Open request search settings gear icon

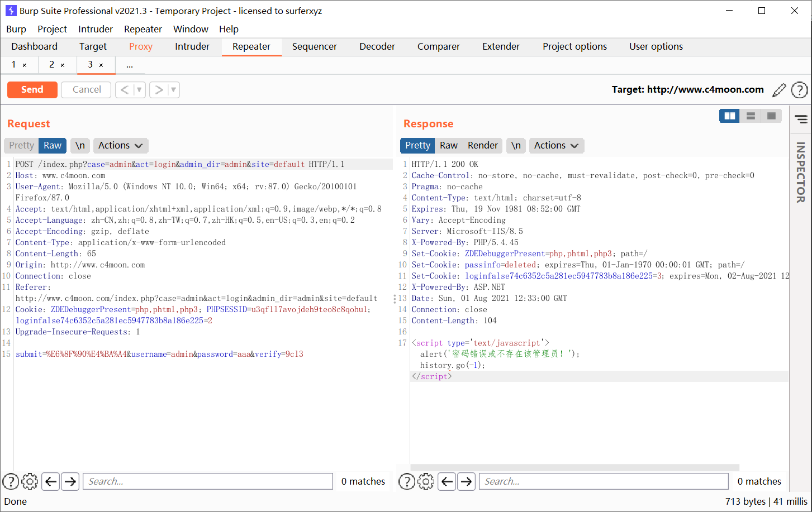pos(30,481)
